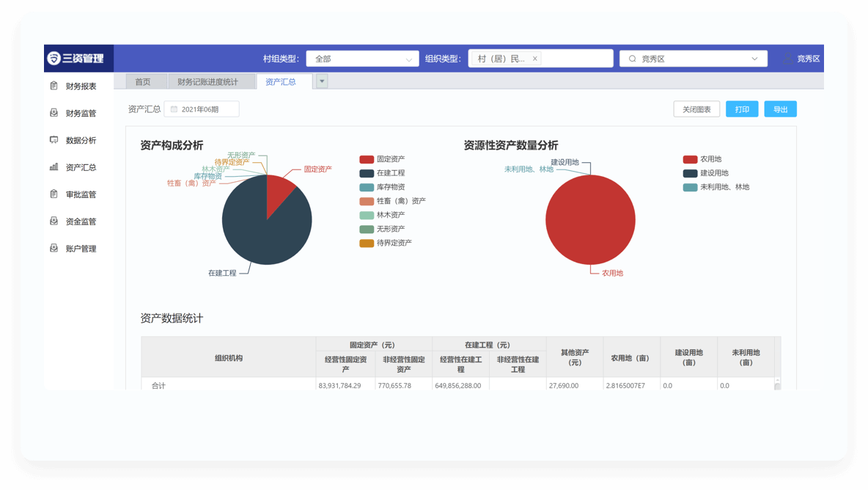The width and height of the screenshot is (868, 490).
Task: Switch to the 财务记账进度统计 tab
Action: (207, 82)
